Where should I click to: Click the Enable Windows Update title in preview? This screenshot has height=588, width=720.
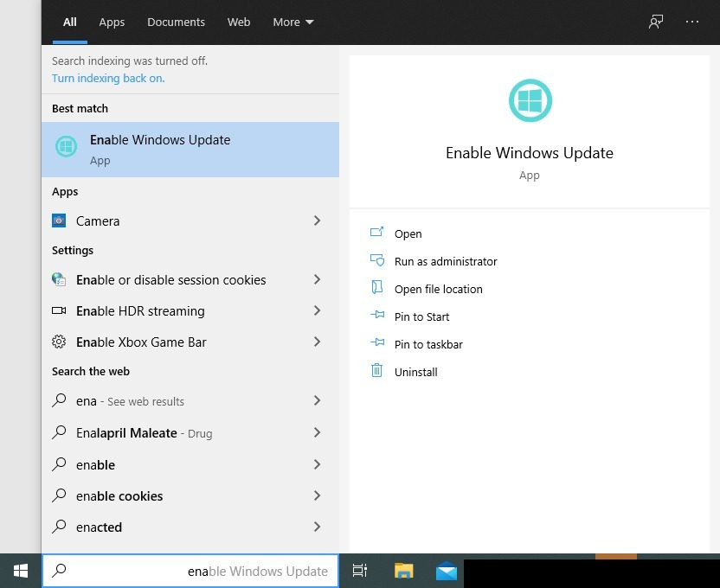[530, 153]
